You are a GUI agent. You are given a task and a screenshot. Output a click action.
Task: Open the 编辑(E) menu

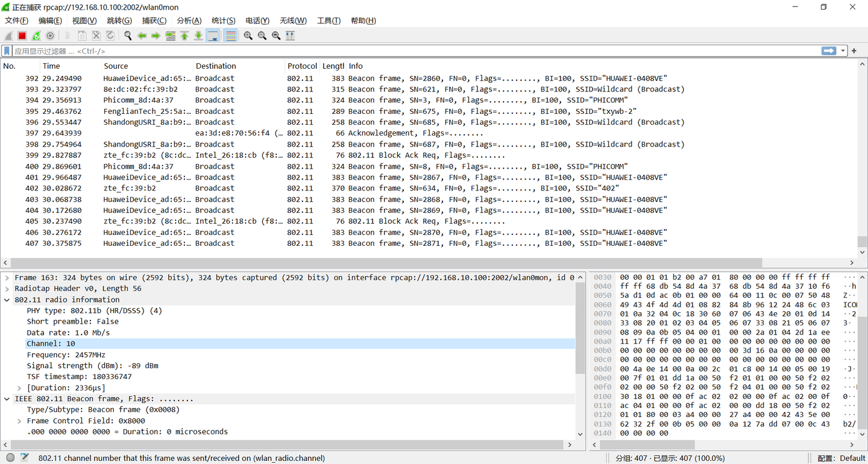(50, 20)
